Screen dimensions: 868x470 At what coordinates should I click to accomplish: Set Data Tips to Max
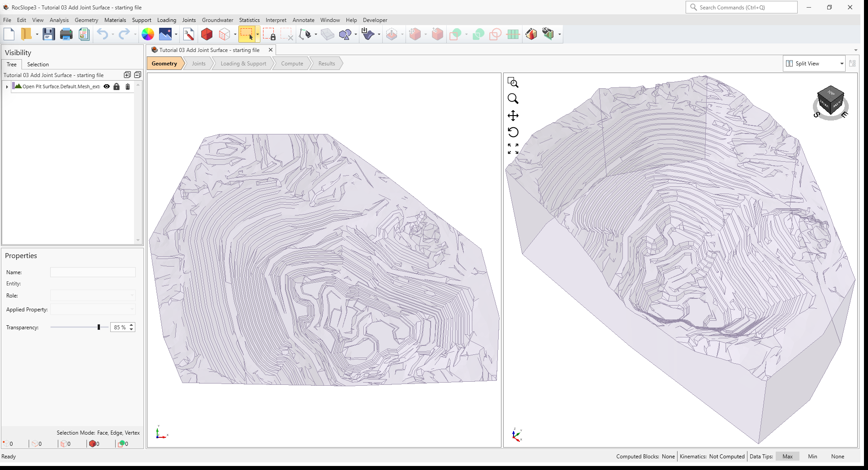(x=787, y=457)
